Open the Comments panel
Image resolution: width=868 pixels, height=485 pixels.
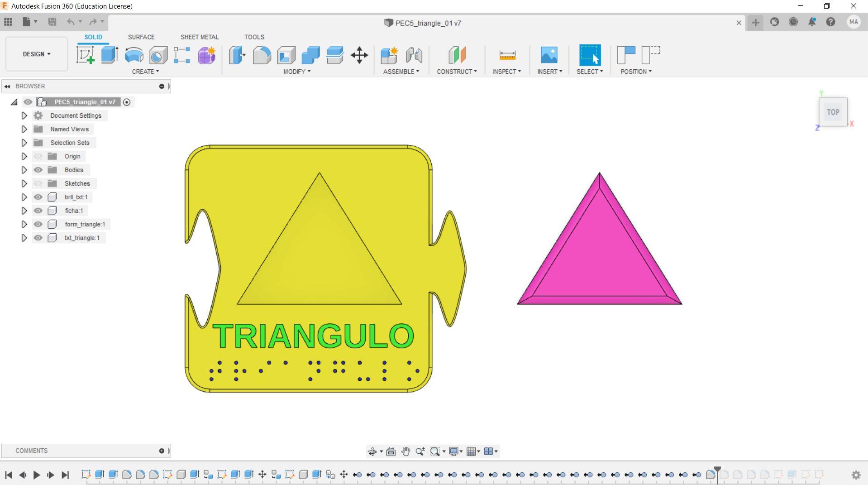click(x=32, y=451)
